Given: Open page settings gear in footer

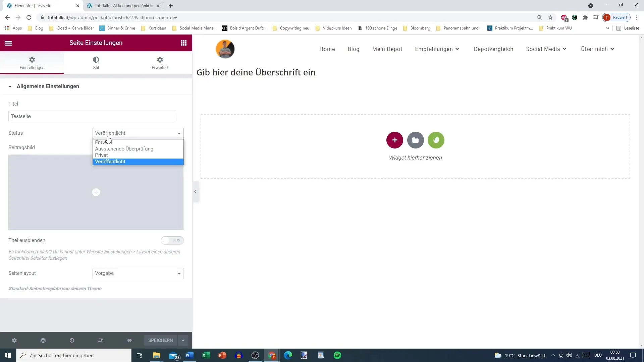Looking at the screenshot, I should point(14,340).
